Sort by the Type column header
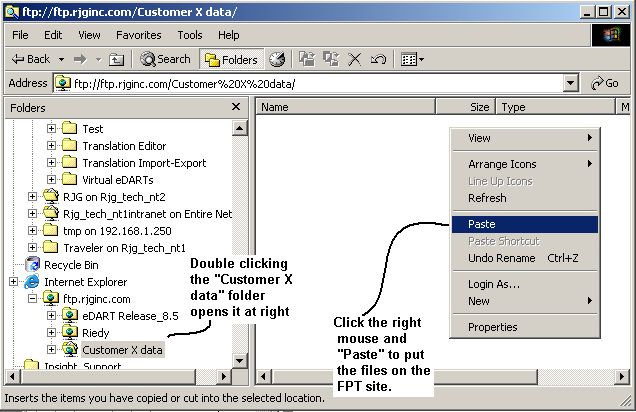Screen dimensions: 636x412 [x=555, y=107]
